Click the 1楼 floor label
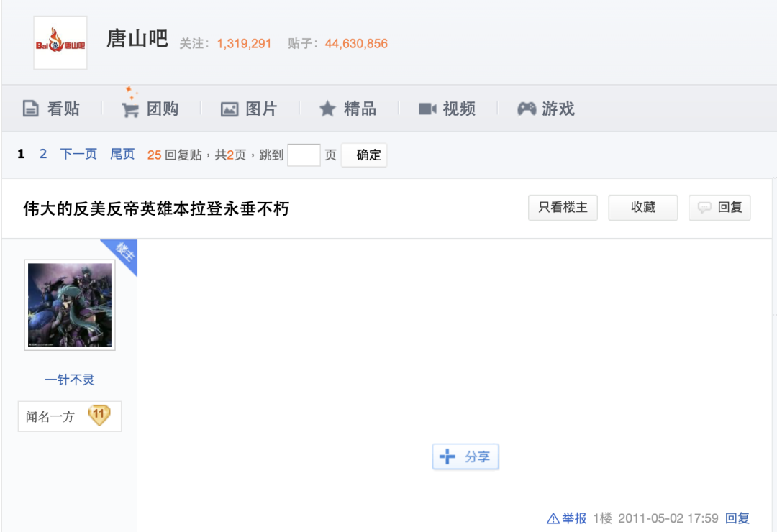This screenshot has height=532, width=777. pyautogui.click(x=603, y=518)
